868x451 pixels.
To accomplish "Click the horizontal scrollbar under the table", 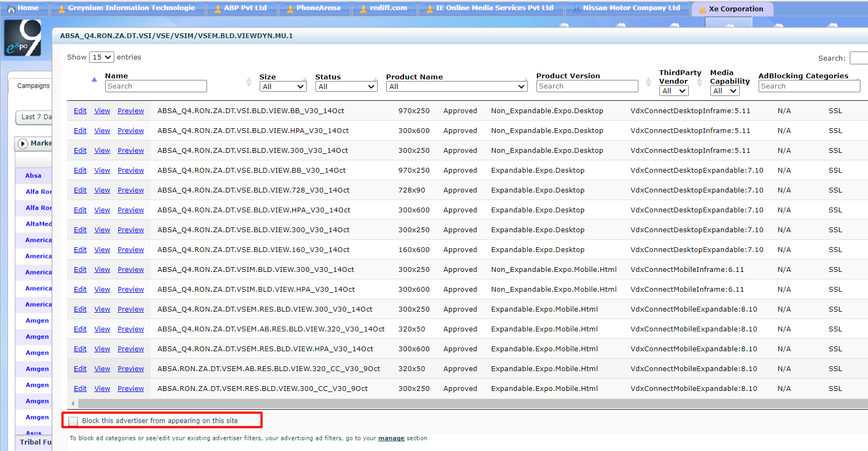I will (467, 403).
